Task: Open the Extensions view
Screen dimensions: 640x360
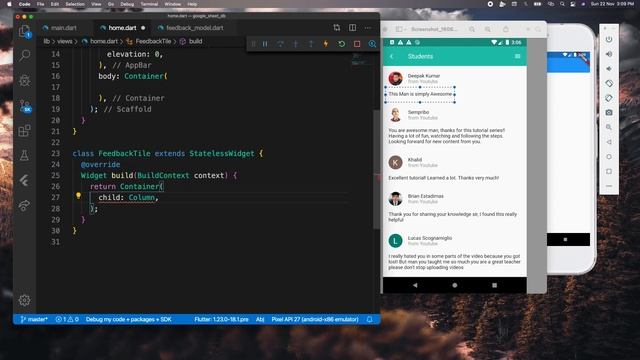Action: (24, 131)
